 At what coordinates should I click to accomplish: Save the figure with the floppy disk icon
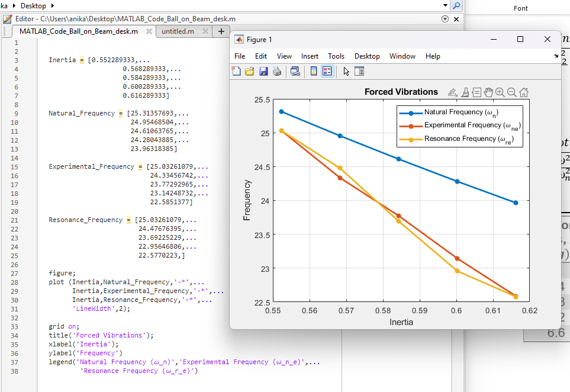(263, 71)
